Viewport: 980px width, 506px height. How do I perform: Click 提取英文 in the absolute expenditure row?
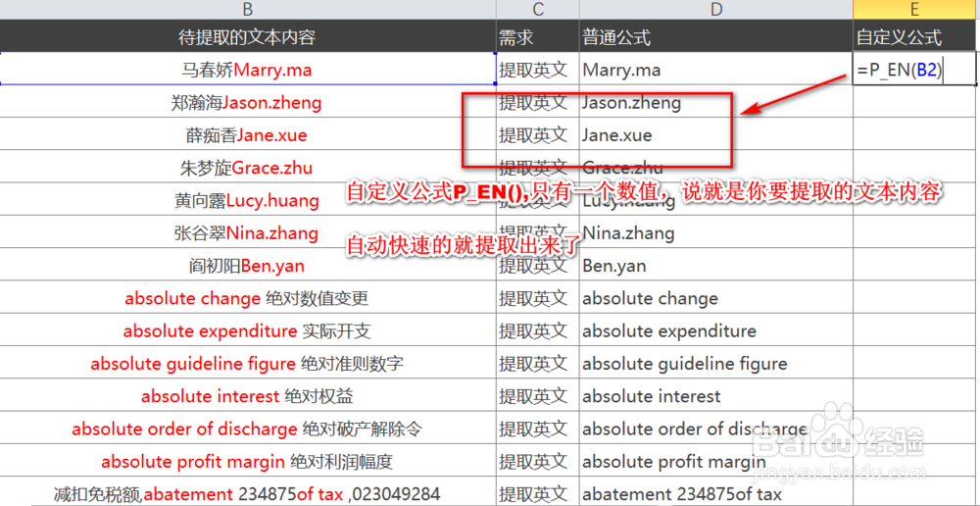538,330
